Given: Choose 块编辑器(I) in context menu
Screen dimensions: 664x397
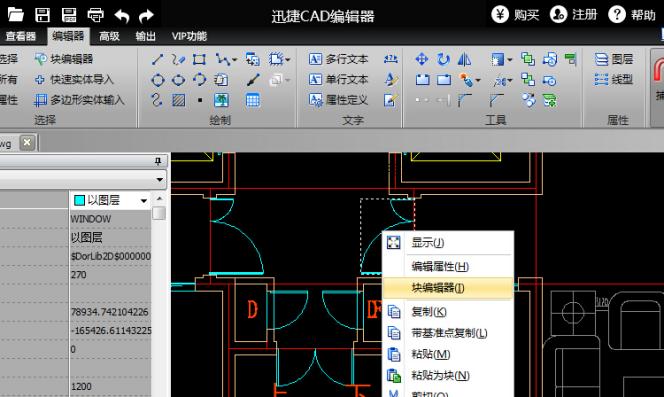Looking at the screenshot, I should click(448, 288).
